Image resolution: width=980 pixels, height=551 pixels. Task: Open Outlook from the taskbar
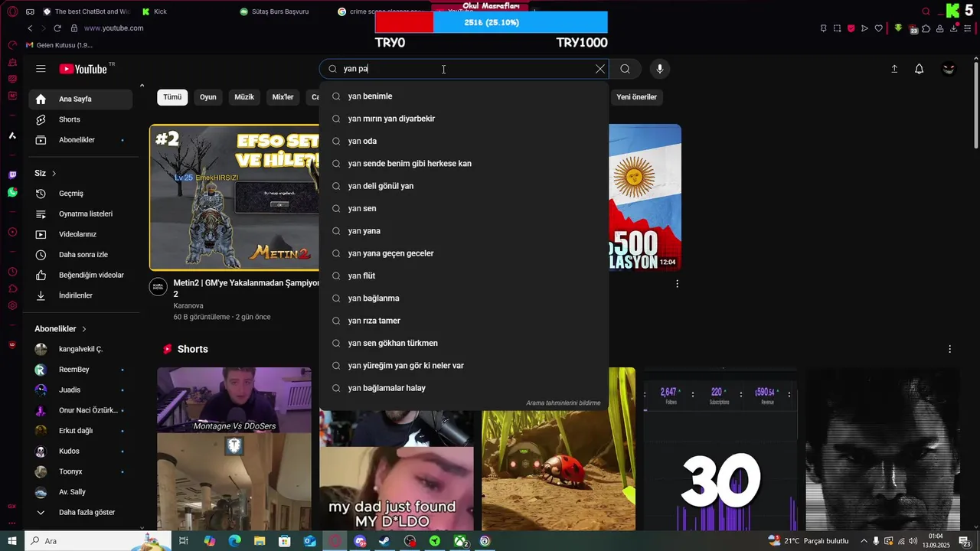coord(310,541)
